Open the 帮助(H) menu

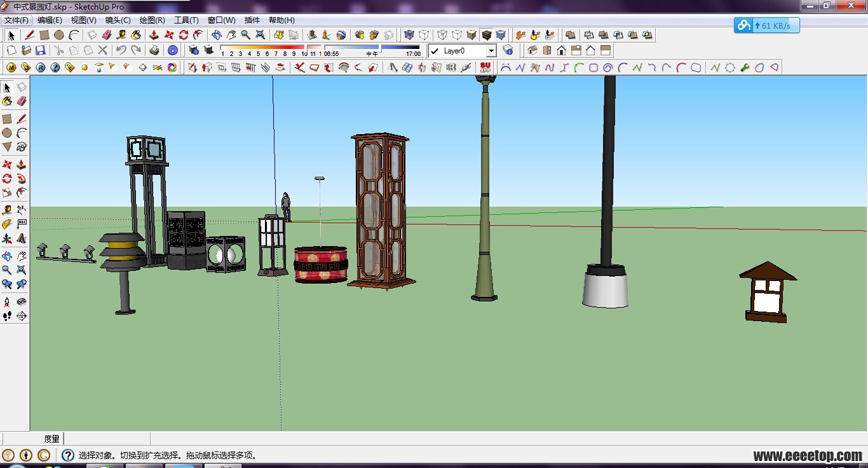[281, 20]
